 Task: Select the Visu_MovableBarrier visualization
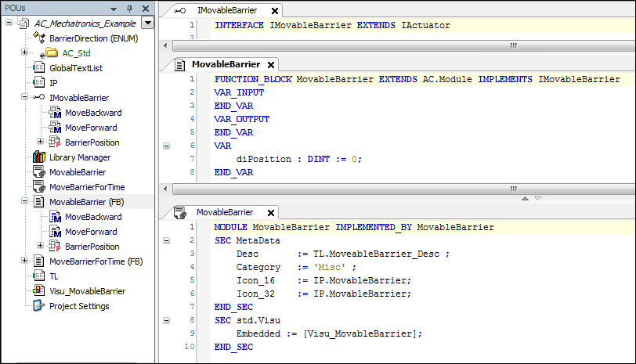tap(87, 291)
